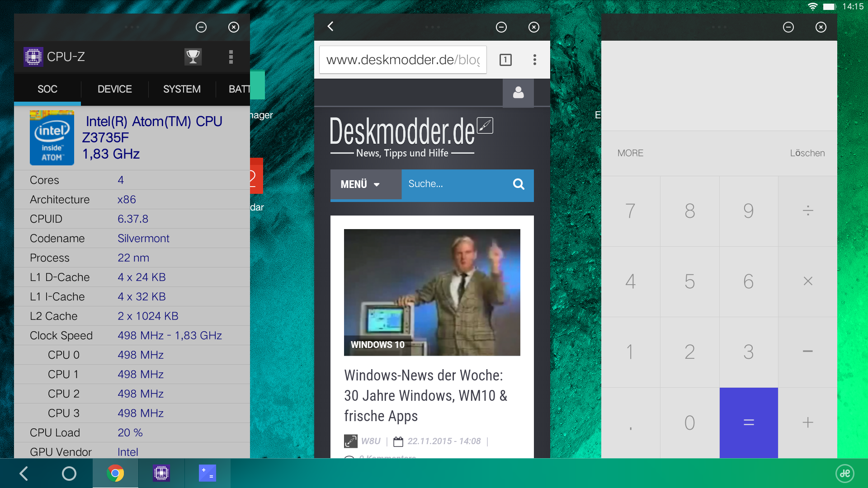Screen dimensions: 868x488
Task: Click the 14:15 clock
Action: (x=853, y=7)
